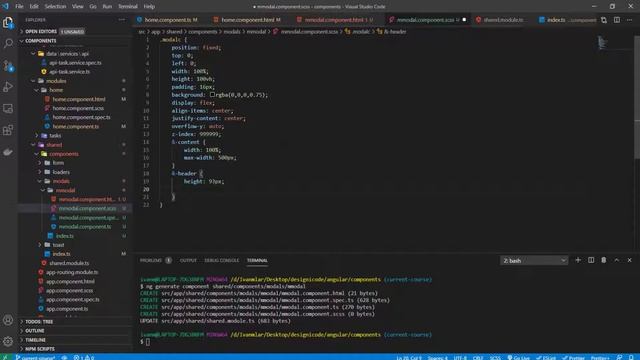The width and height of the screenshot is (640, 360).
Task: Open the Debug Console panel tab
Action: [x=221, y=260]
